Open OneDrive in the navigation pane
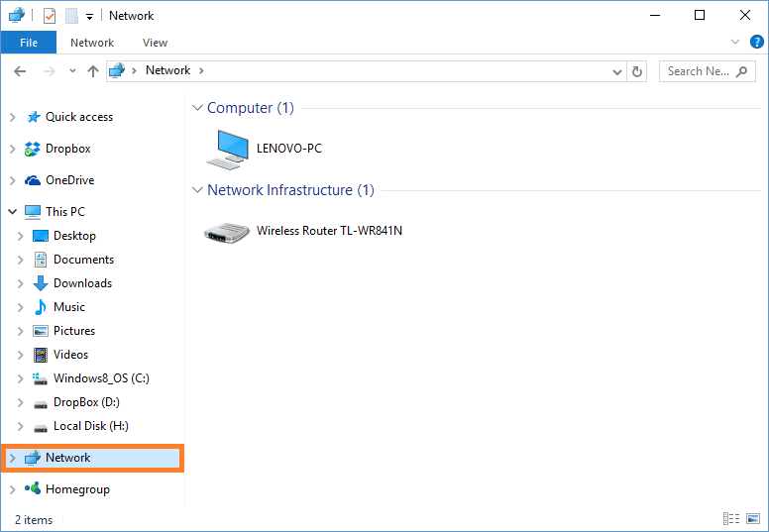The image size is (769, 532). [69, 180]
